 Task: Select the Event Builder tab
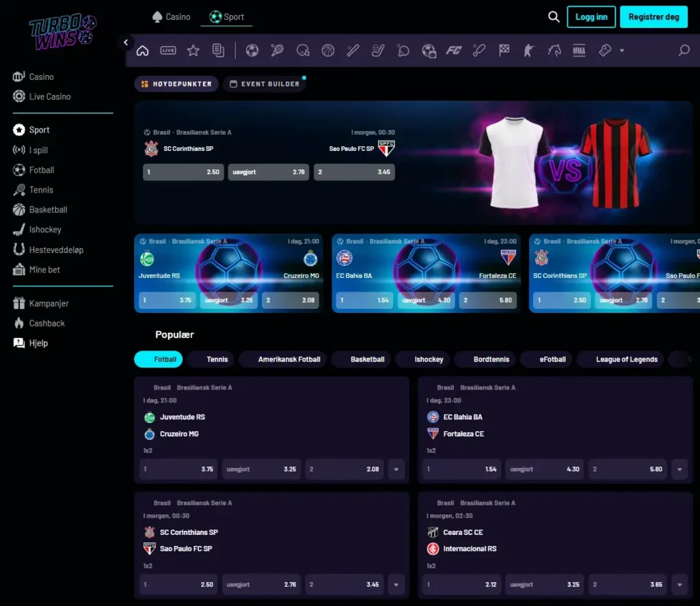265,84
